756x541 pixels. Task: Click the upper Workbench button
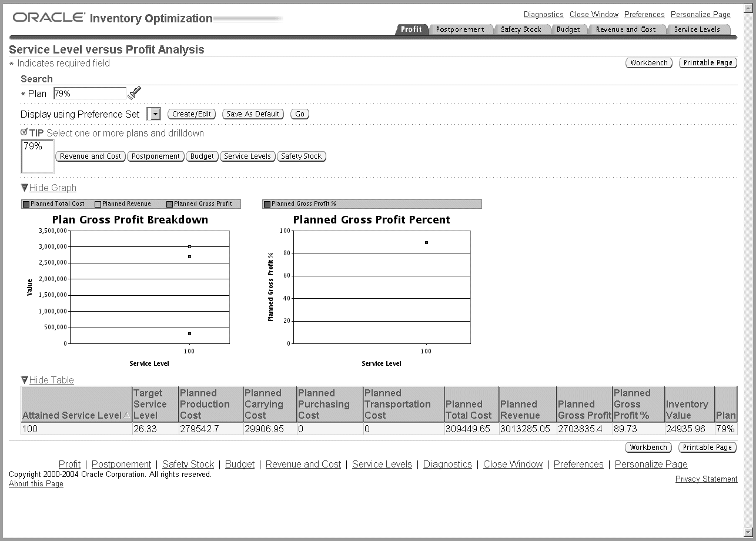(649, 63)
